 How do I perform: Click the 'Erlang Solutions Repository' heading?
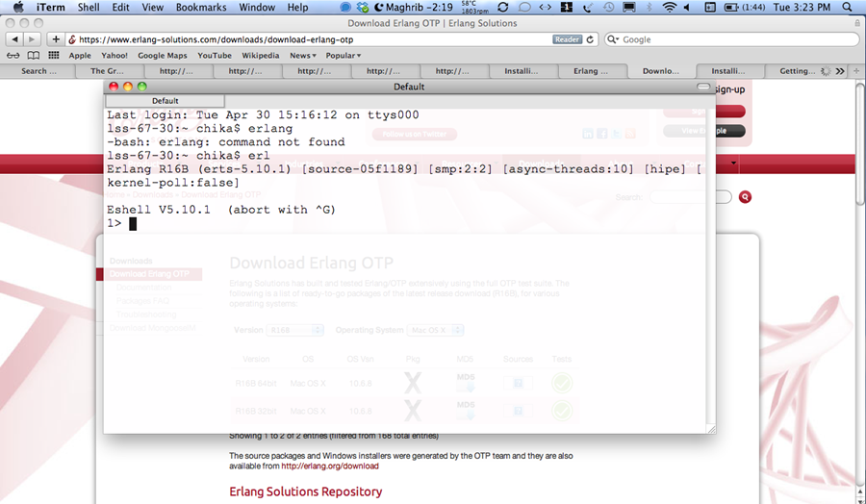(x=305, y=491)
